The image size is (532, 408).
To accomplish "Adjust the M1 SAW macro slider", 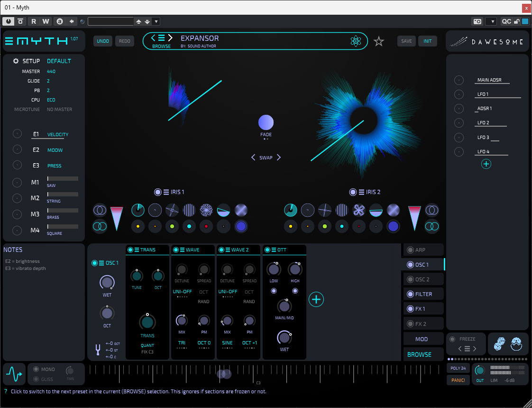I will point(63,179).
